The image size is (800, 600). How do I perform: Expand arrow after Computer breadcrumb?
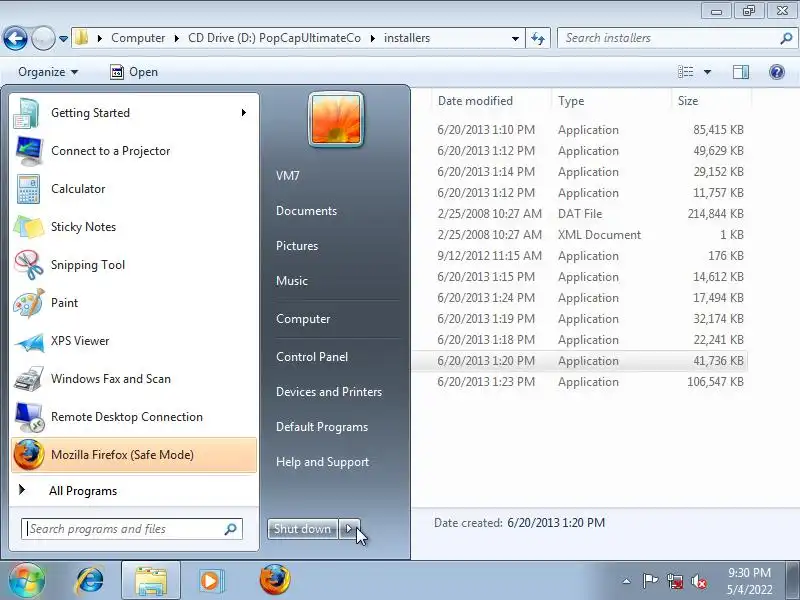[x=177, y=38]
